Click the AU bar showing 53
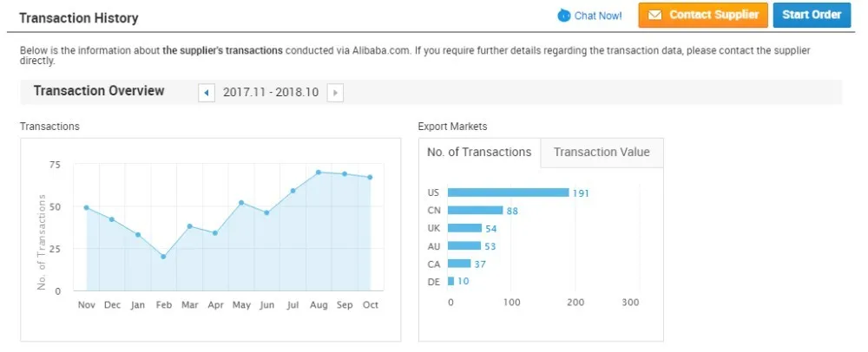Image resolution: width=868 pixels, height=352 pixels. click(464, 246)
